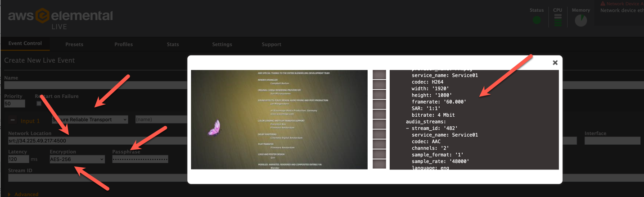This screenshot has height=197, width=644.
Task: Collapse Input 1 with the minus button
Action: [x=13, y=120]
